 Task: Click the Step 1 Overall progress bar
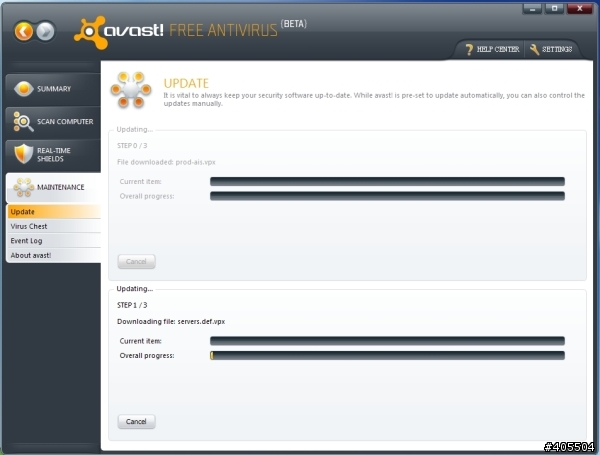(x=387, y=356)
